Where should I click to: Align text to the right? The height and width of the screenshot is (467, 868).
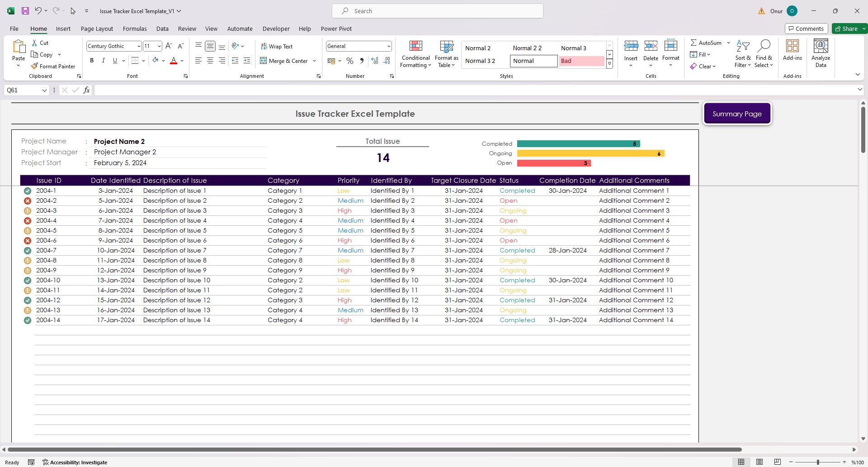pos(222,61)
